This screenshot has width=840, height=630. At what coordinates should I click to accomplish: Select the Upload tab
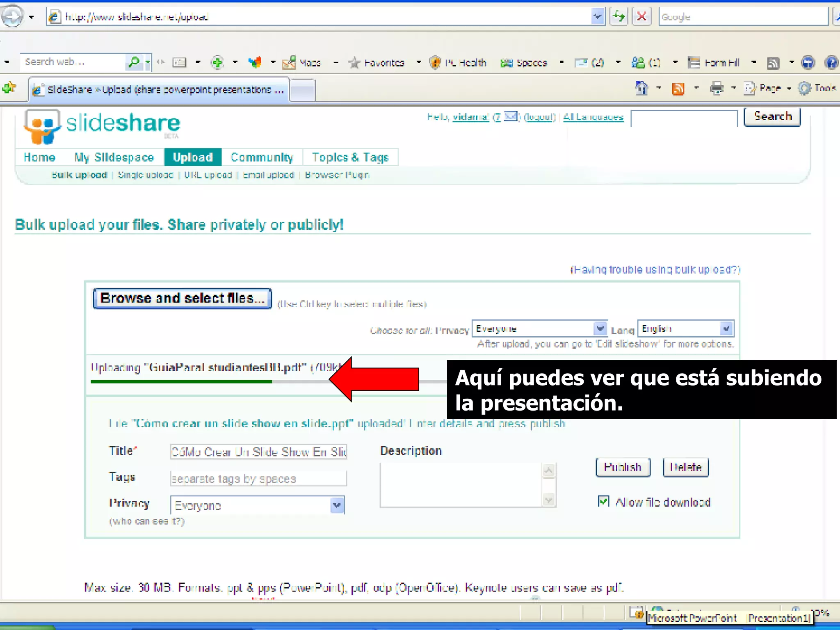tap(193, 157)
